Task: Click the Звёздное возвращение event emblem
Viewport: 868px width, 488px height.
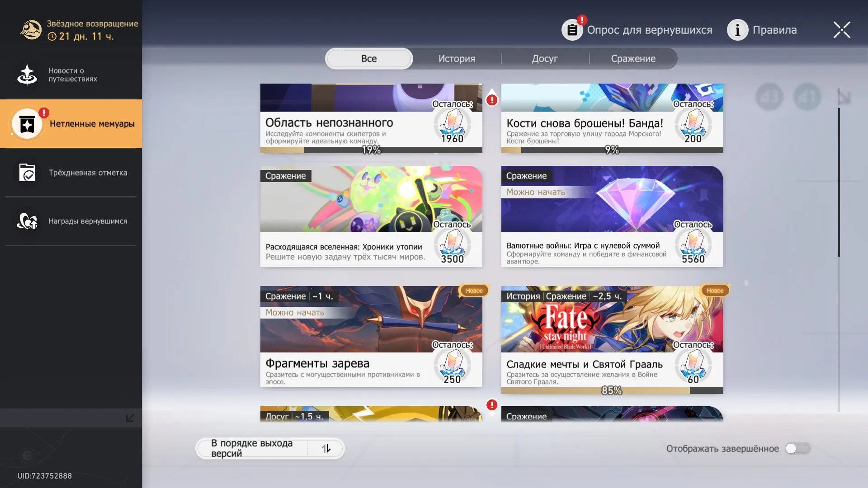Action: [x=31, y=30]
